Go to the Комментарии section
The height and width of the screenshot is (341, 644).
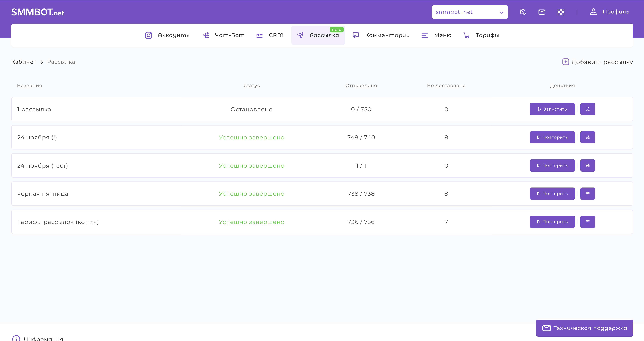click(x=381, y=35)
